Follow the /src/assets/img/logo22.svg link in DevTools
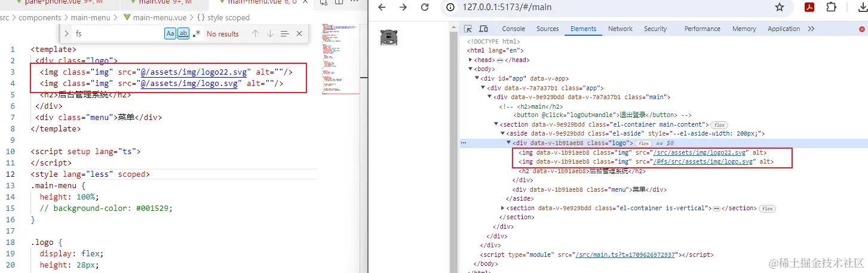The width and height of the screenshot is (868, 273). [700, 152]
